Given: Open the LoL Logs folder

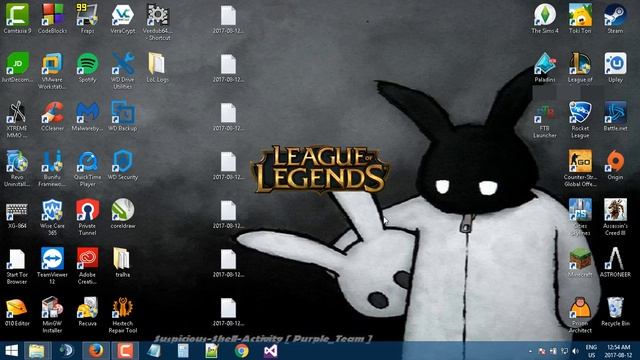Looking at the screenshot, I should tap(158, 68).
